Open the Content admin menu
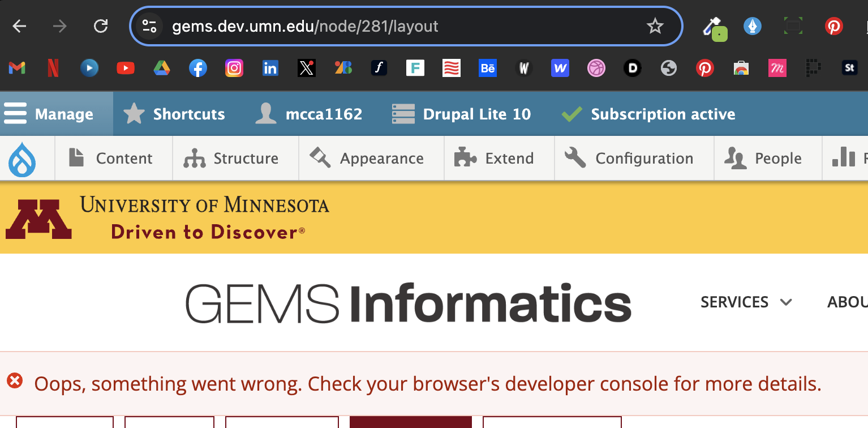The width and height of the screenshot is (868, 428). pyautogui.click(x=111, y=159)
